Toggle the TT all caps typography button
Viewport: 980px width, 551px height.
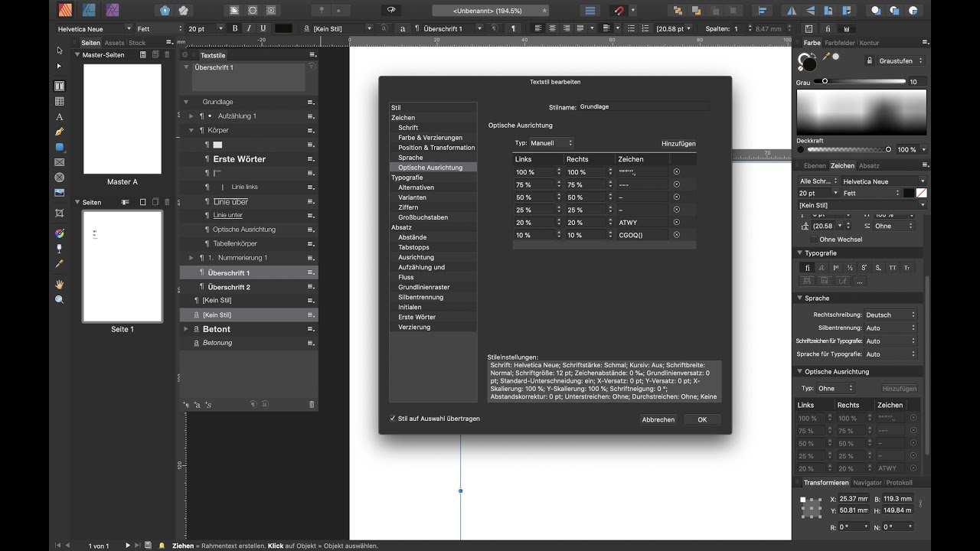tap(893, 268)
